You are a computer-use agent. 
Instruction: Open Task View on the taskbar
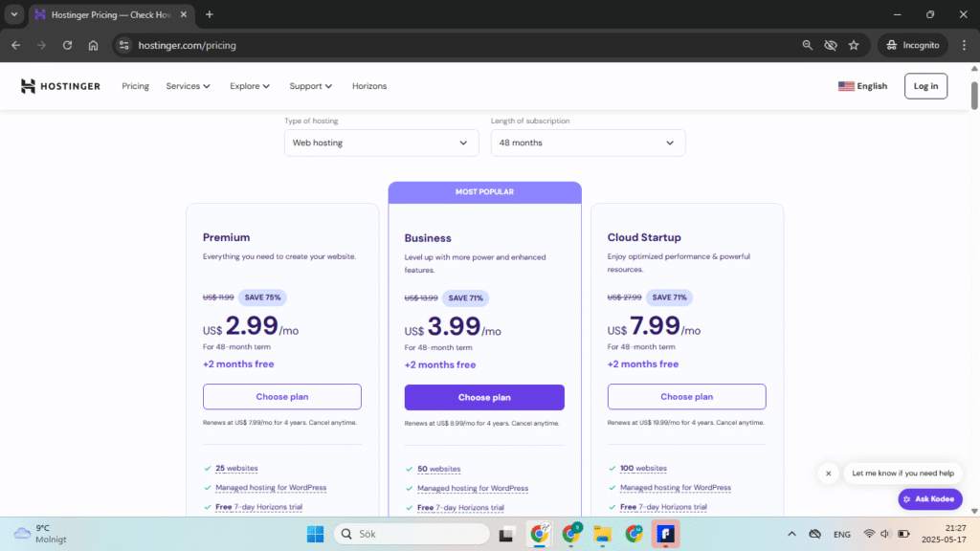[505, 534]
